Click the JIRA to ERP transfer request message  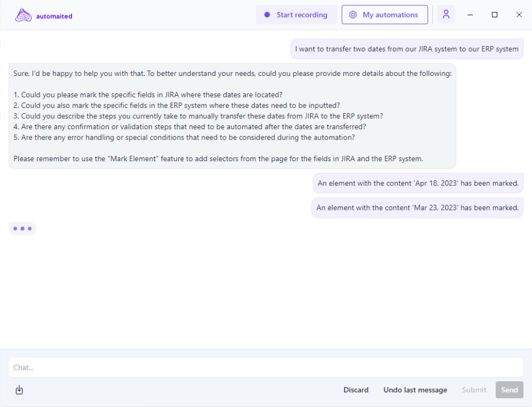point(407,49)
